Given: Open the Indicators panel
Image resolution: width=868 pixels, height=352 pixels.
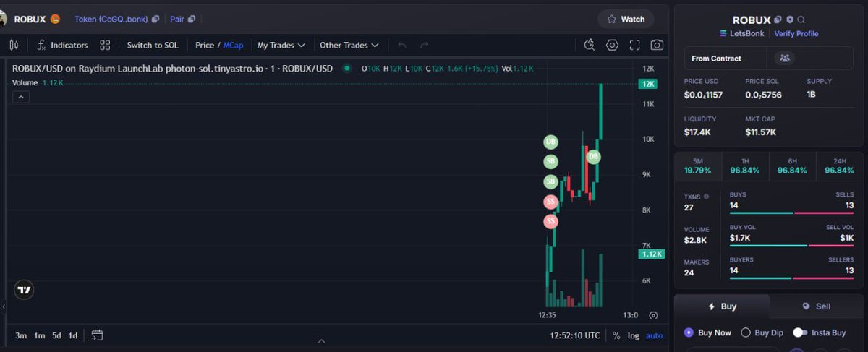Looking at the screenshot, I should pyautogui.click(x=62, y=45).
